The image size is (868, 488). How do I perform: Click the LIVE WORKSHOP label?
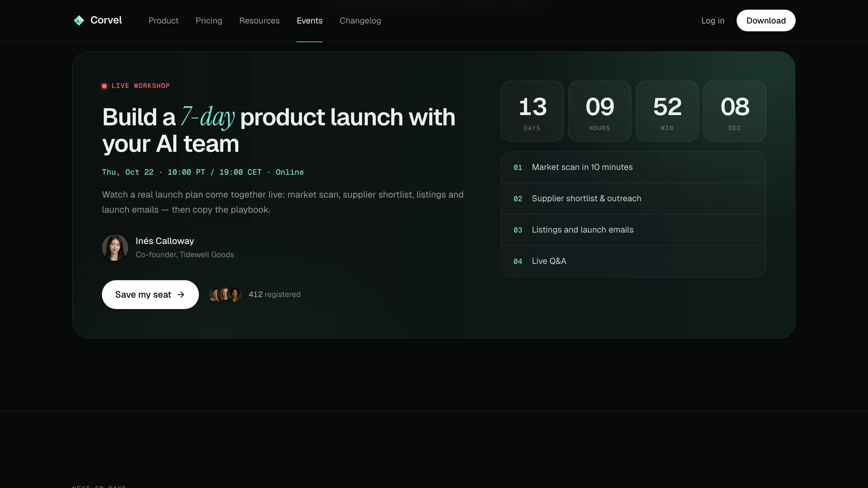(141, 86)
